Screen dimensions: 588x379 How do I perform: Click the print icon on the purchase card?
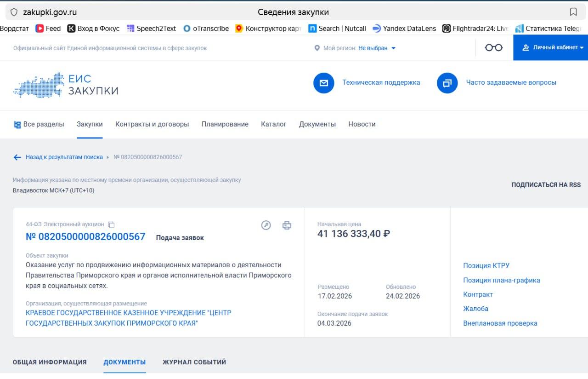tap(287, 225)
